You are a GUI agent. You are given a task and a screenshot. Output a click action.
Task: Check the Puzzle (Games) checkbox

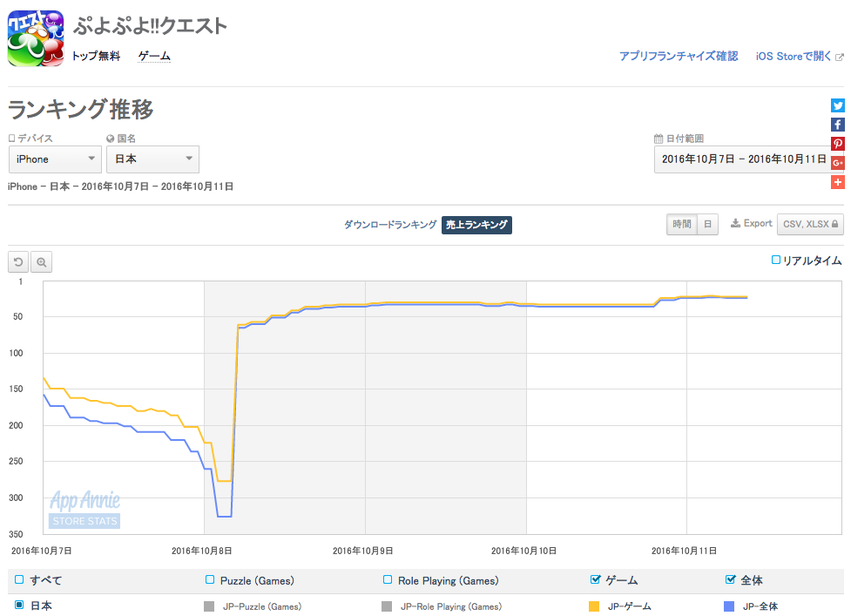210,579
